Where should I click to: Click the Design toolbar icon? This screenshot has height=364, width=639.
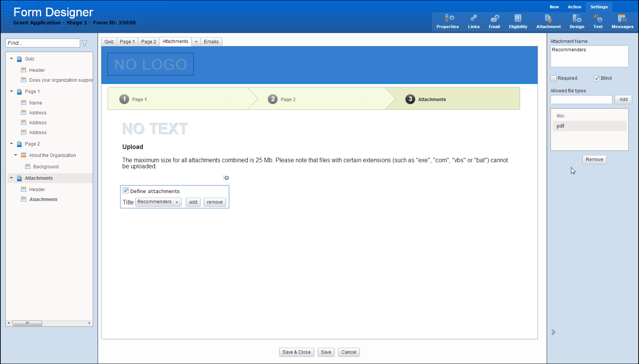577,18
